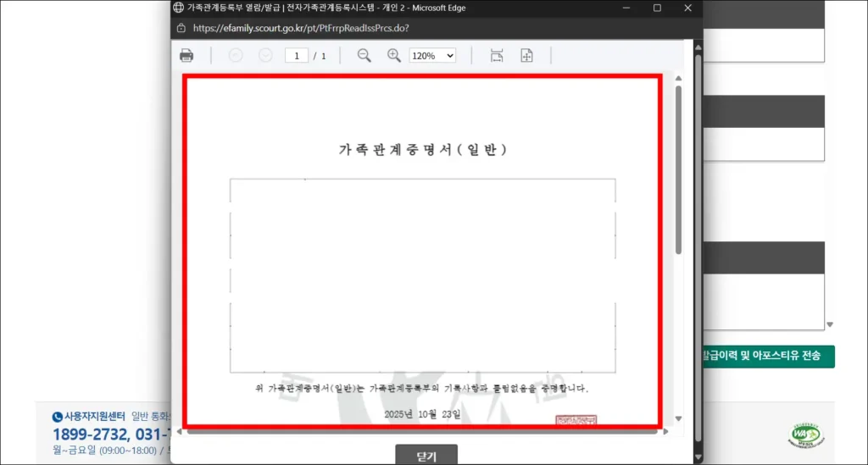
Task: Click the 2025년 10월 23일 date text
Action: (422, 414)
